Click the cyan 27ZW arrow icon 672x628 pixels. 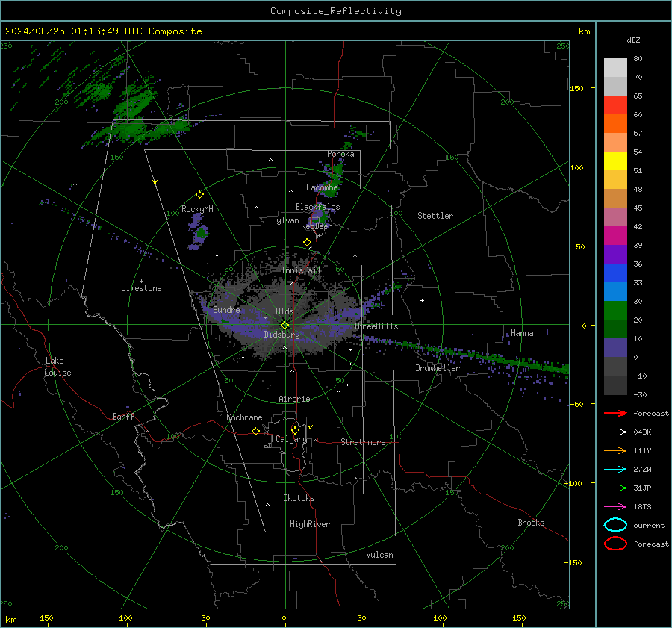[615, 469]
